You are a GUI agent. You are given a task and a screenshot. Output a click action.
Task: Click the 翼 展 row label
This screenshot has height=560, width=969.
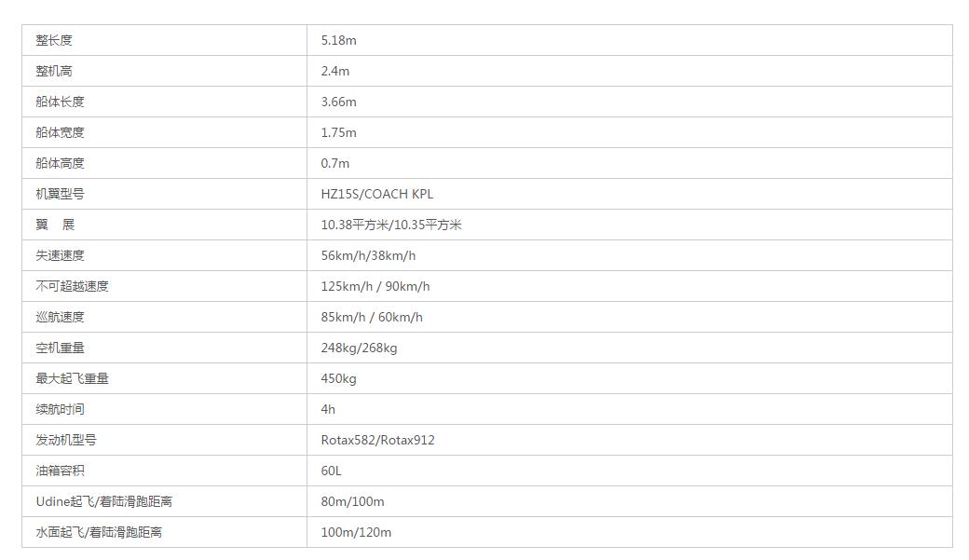click(55, 225)
